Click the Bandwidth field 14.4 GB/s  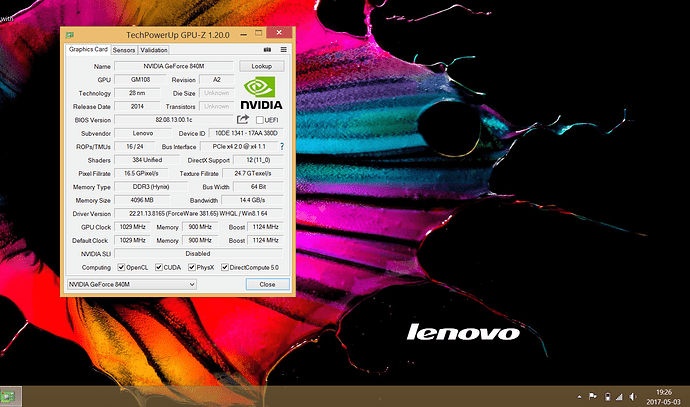252,200
